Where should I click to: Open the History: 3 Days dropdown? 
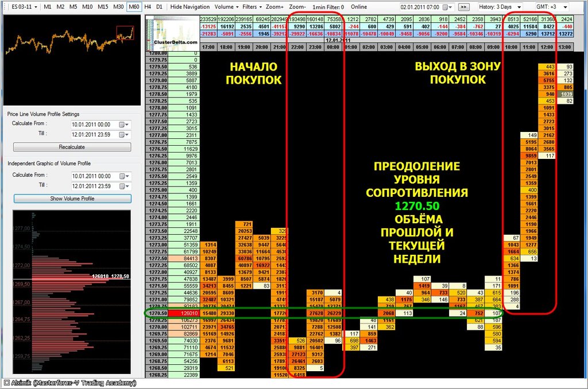coord(500,7)
